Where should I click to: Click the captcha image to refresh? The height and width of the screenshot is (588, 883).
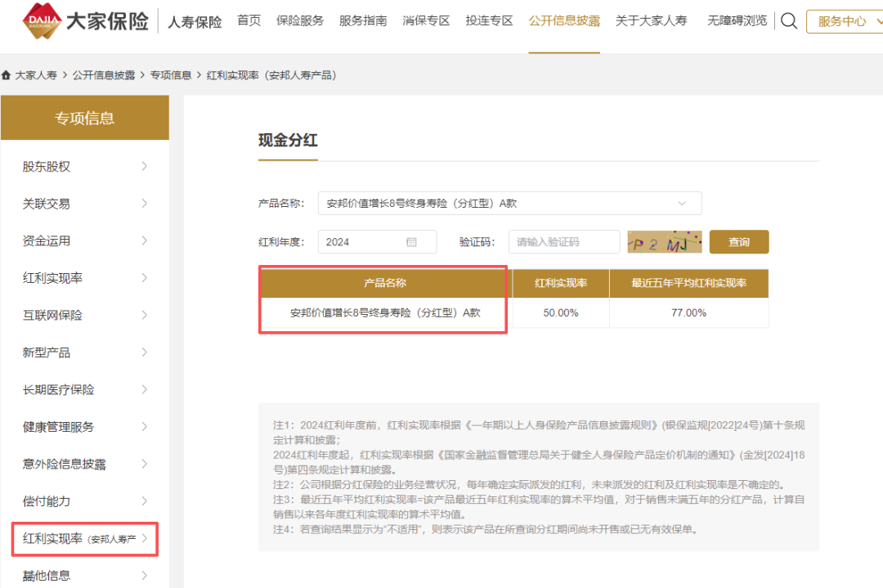click(x=664, y=242)
